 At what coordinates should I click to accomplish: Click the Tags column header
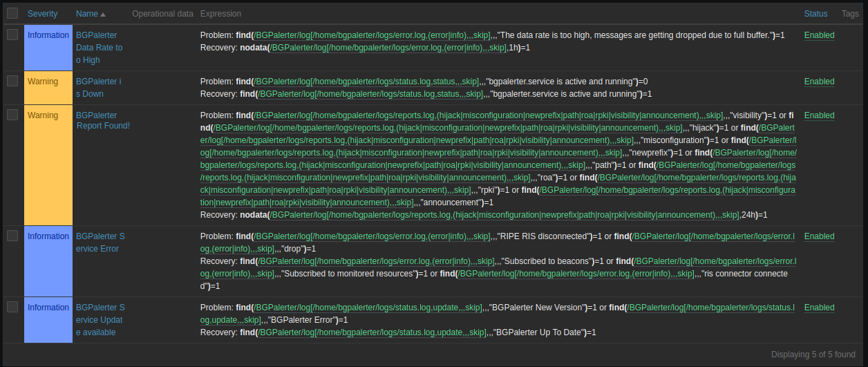pos(850,14)
